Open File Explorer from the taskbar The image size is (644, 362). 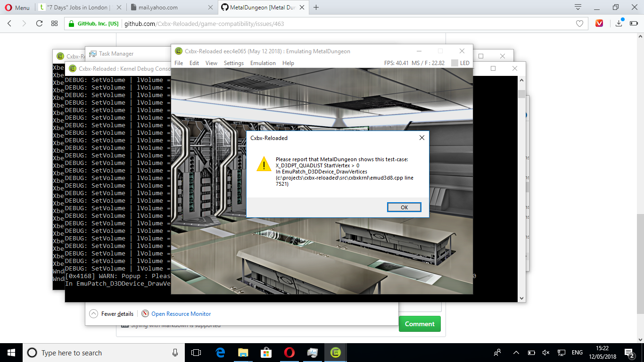click(243, 353)
